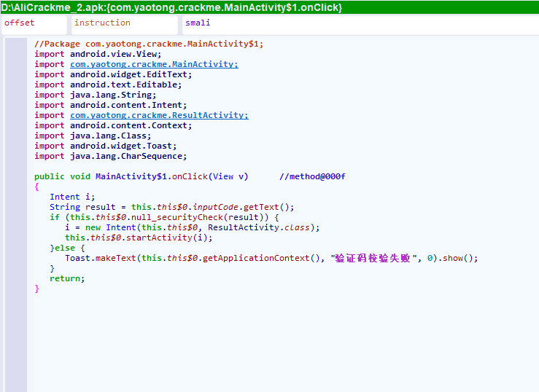Screen dimensions: 539x392
Task: Click the return; statement
Action: 67,278
